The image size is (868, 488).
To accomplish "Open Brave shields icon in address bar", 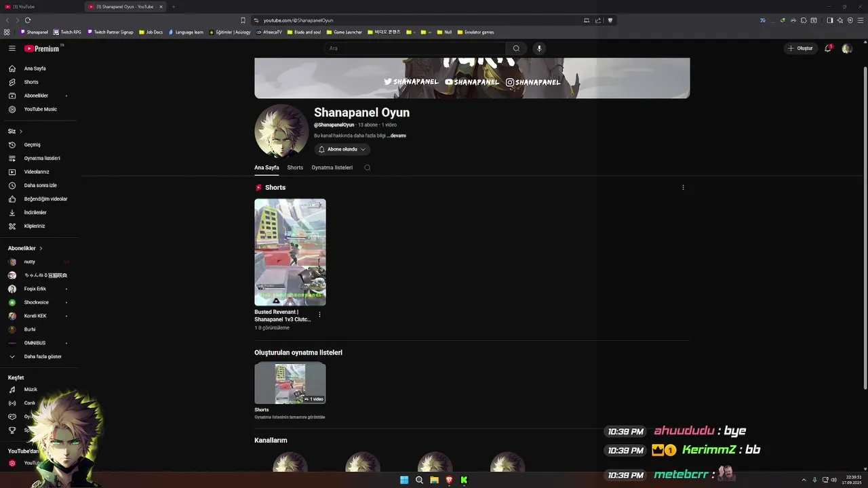I will [x=610, y=20].
